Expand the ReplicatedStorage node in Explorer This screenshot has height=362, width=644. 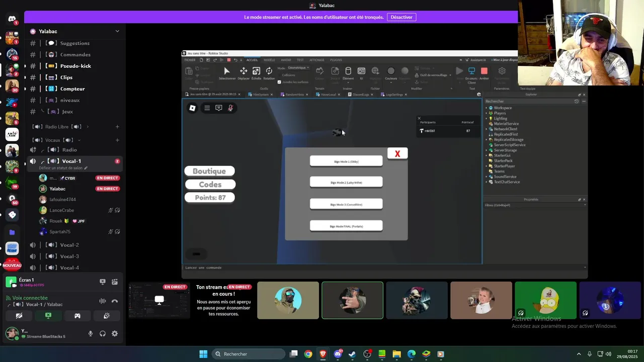[x=487, y=140]
